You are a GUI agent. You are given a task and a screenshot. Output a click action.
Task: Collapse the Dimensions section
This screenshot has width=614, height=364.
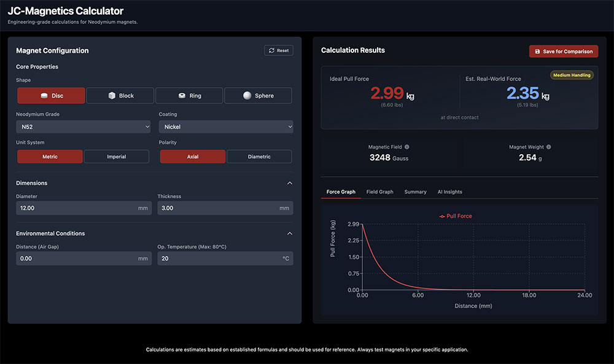click(x=290, y=183)
